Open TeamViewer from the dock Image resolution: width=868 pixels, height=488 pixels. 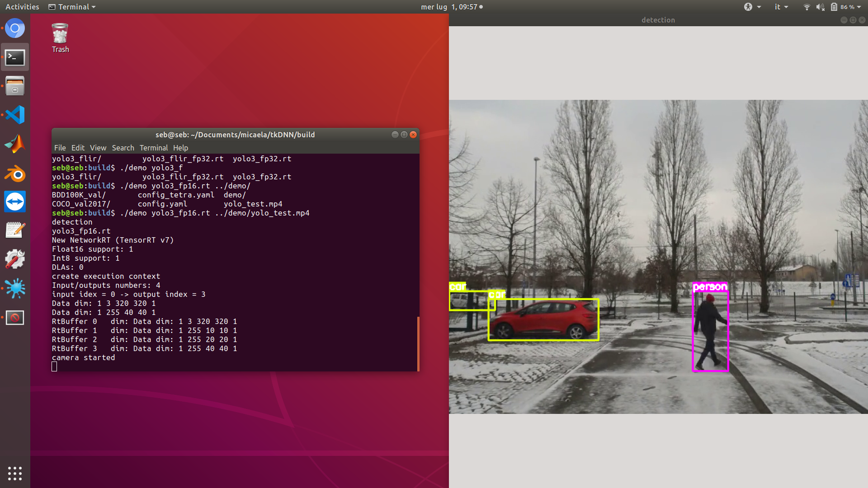pyautogui.click(x=15, y=202)
